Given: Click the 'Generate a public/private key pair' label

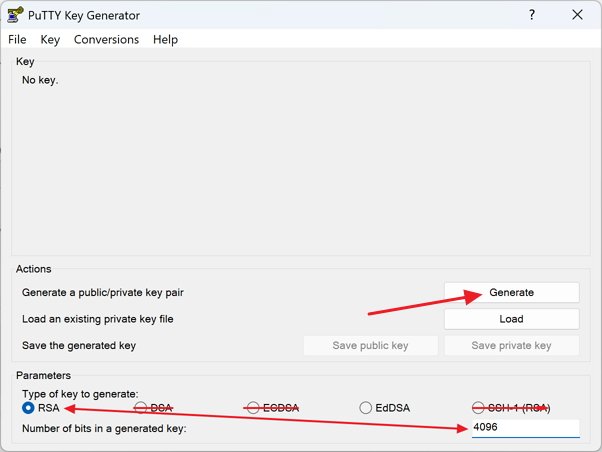Looking at the screenshot, I should 103,293.
